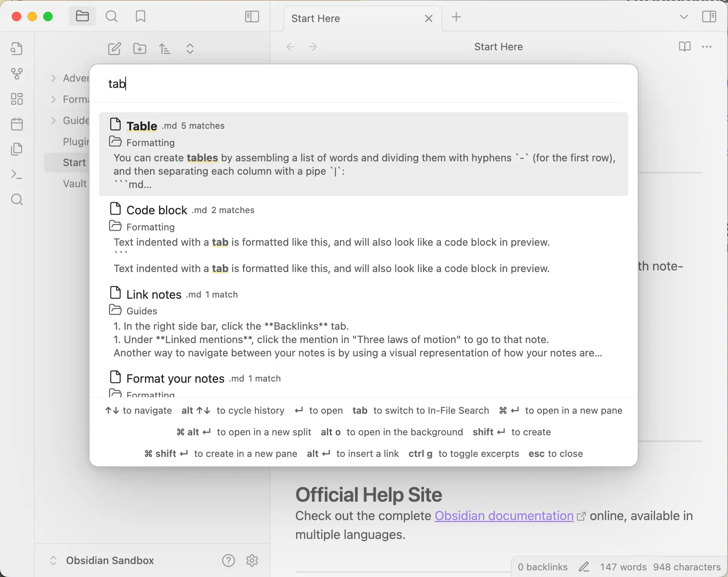Toggle the right sidebar
The width and height of the screenshot is (728, 577).
[709, 16]
